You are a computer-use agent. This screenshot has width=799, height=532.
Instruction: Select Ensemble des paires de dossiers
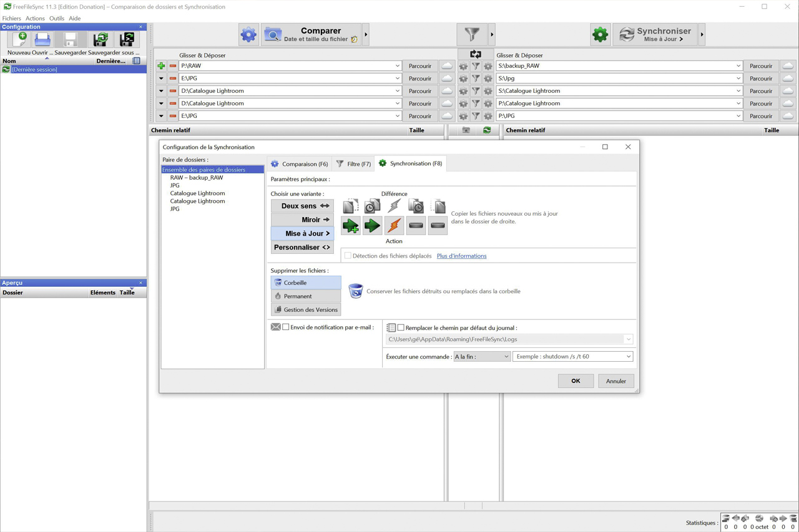[x=212, y=170]
